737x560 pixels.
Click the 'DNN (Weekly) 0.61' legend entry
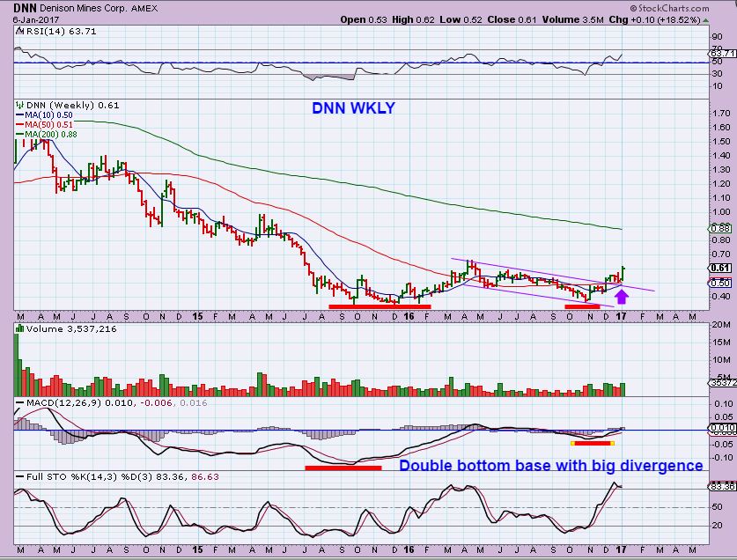pyautogui.click(x=73, y=105)
